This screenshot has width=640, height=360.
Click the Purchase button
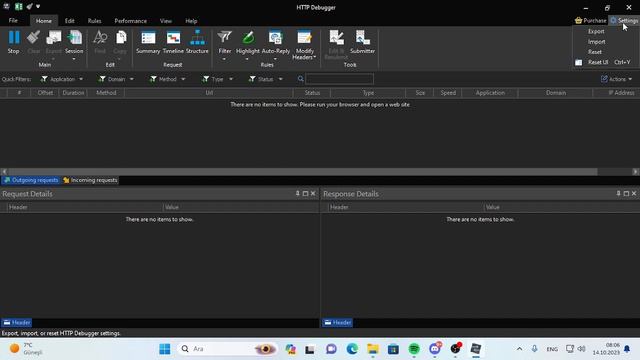pyautogui.click(x=590, y=20)
